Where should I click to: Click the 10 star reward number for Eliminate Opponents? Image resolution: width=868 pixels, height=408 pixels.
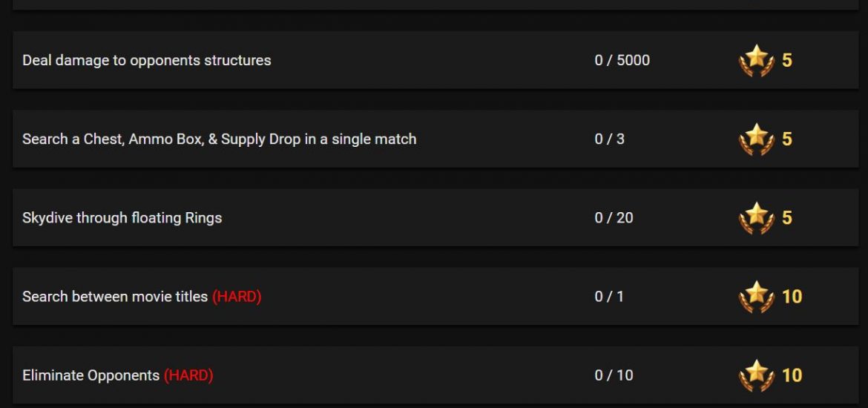[792, 375]
